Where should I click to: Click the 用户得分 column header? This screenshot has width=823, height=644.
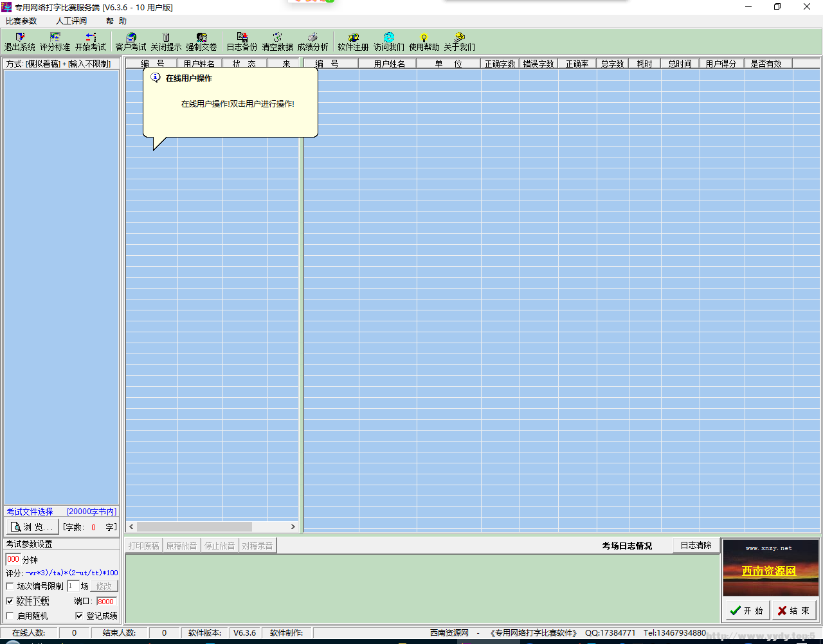[721, 64]
